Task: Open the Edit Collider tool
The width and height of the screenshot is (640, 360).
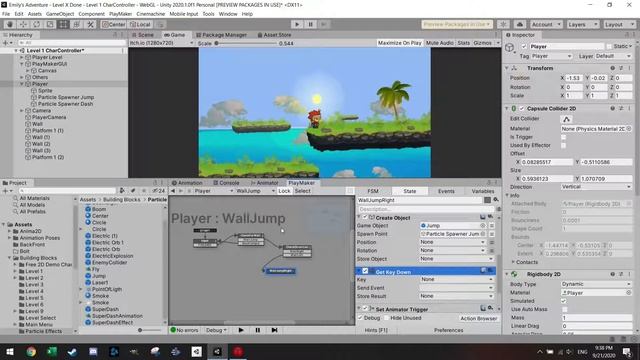Action: 567,119
